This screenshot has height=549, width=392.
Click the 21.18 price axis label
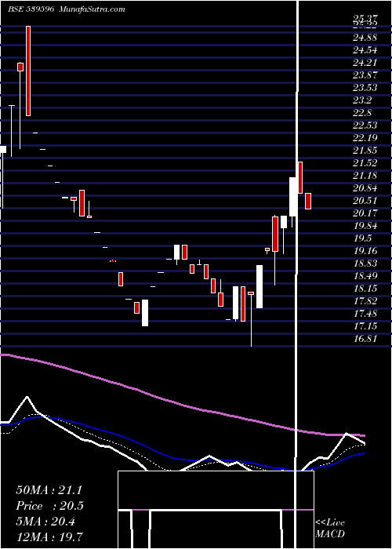[365, 176]
